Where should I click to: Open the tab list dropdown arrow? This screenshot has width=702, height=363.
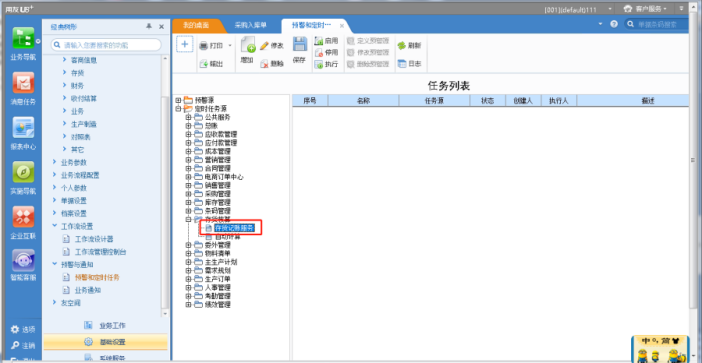click(x=600, y=24)
